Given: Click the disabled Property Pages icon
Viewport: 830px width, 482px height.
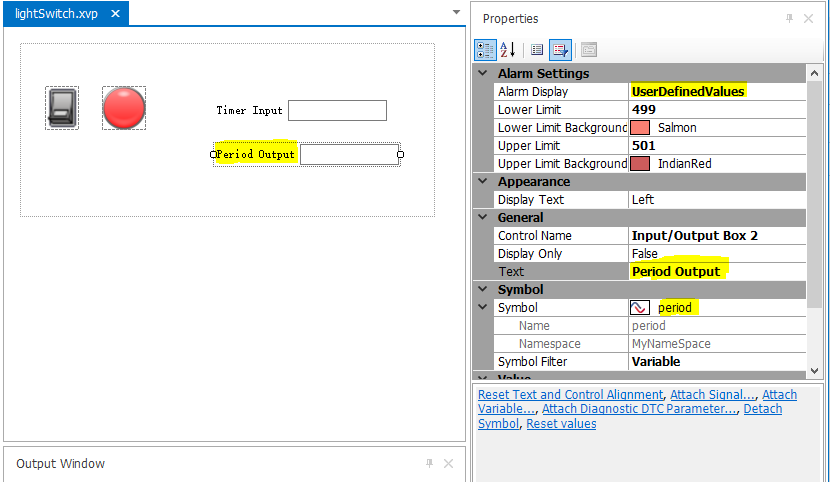Looking at the screenshot, I should click(x=589, y=50).
